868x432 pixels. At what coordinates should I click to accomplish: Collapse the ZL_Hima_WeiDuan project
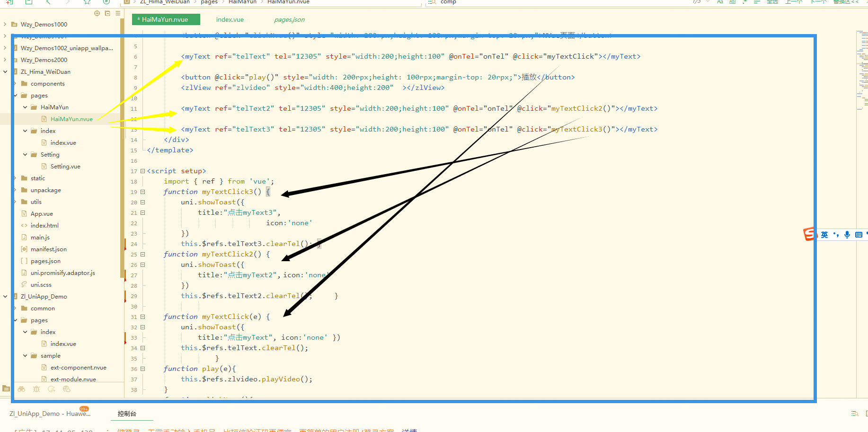click(5, 72)
